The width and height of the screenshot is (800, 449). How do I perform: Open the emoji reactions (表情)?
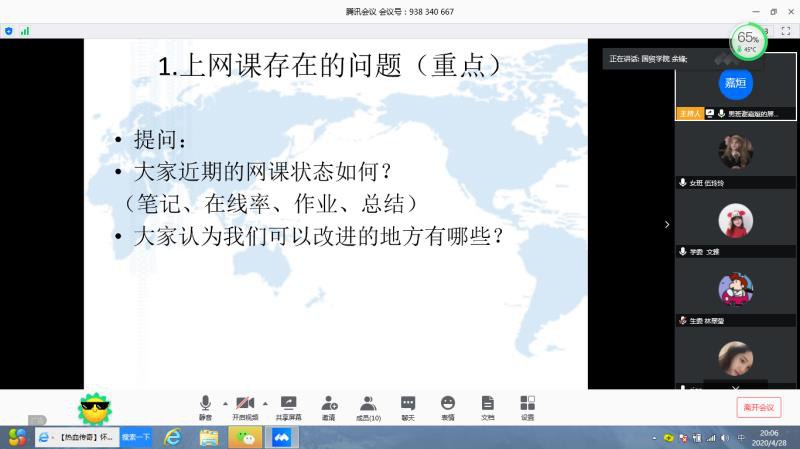click(447, 407)
